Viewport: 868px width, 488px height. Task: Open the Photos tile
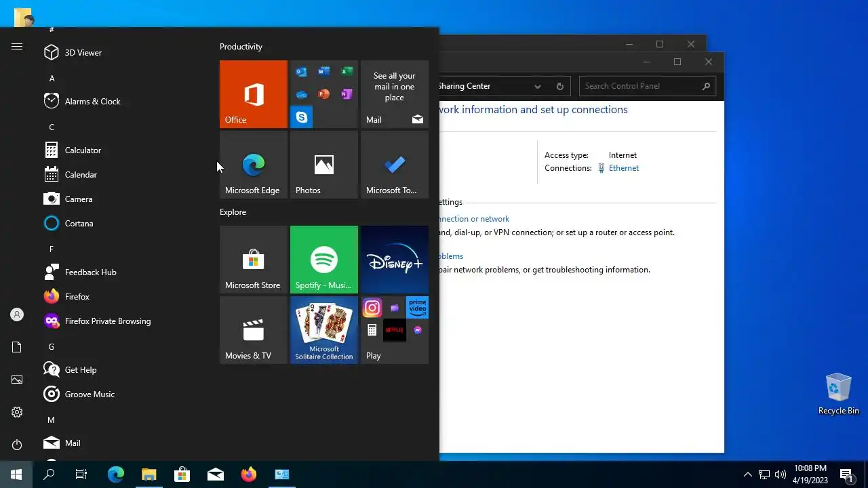coord(324,165)
